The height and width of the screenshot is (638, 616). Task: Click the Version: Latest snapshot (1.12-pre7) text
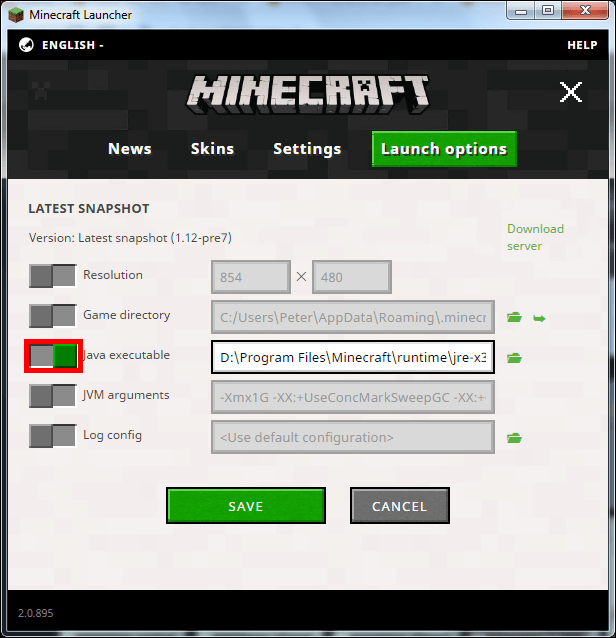click(x=130, y=238)
